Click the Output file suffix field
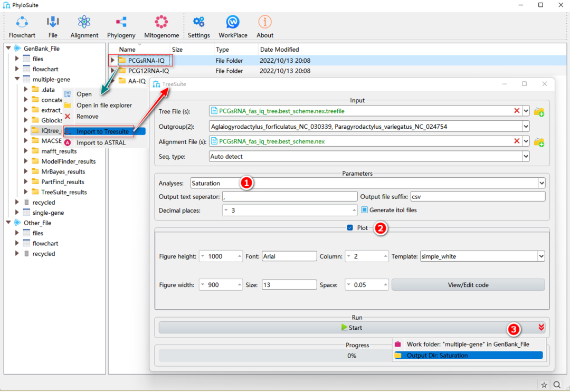This screenshot has width=570, height=392. point(478,197)
